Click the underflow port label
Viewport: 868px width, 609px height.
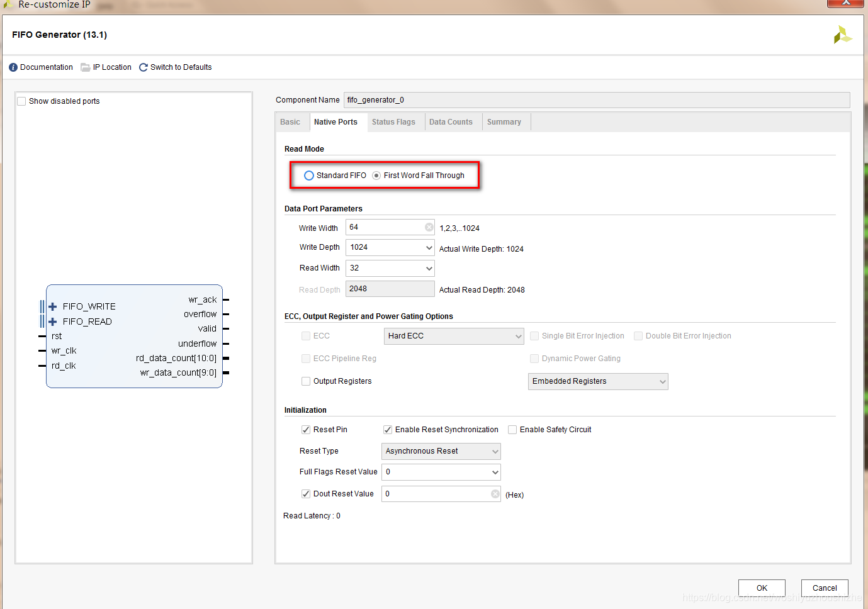click(197, 344)
